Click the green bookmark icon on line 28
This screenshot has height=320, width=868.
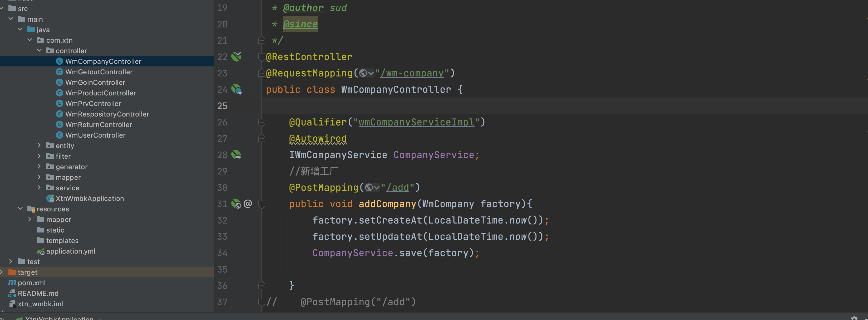point(236,154)
